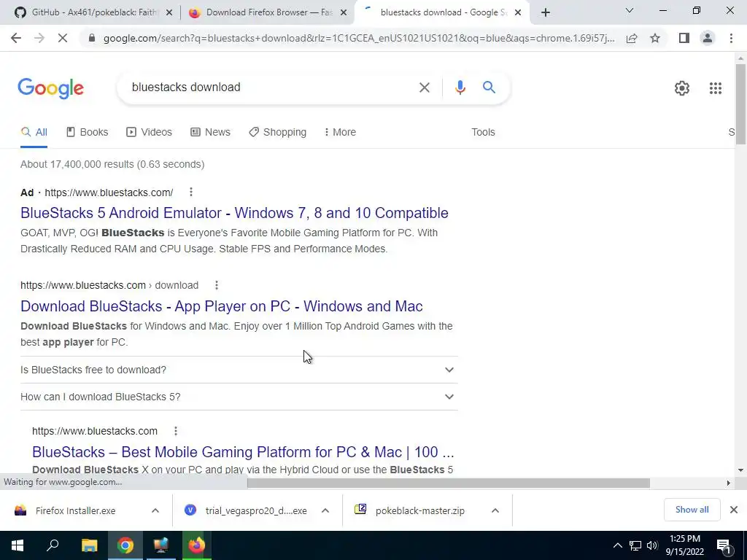Expand 'How can I download BlueStacks 5?'
Screen dimensions: 747x560
pos(239,397)
